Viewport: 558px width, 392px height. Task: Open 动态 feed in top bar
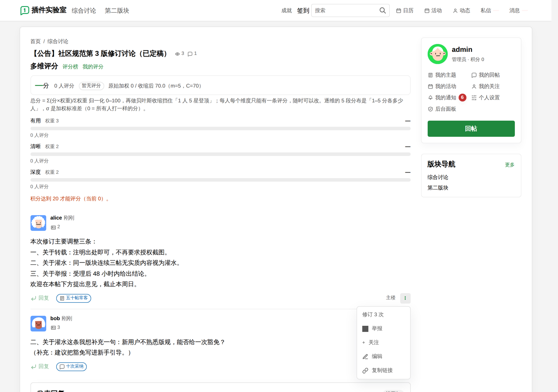click(461, 10)
